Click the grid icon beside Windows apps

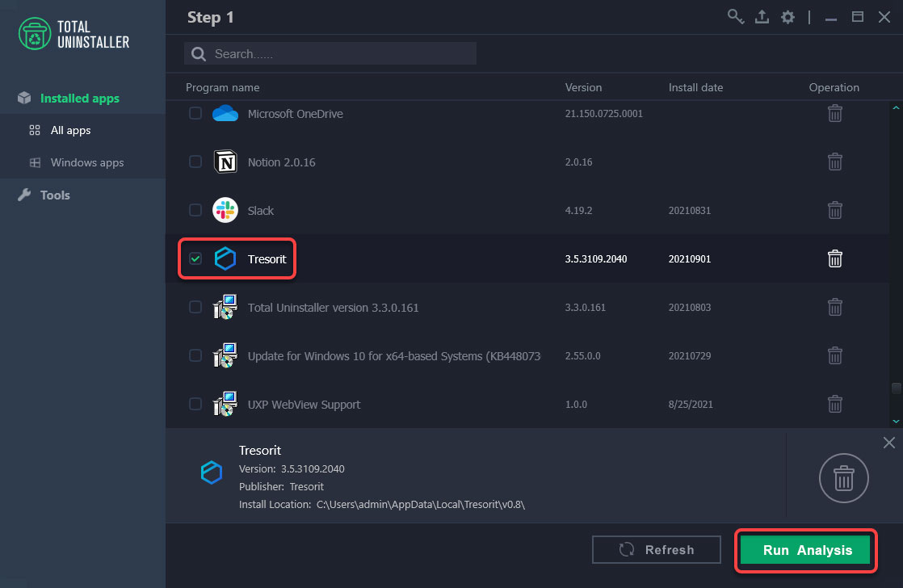pyautogui.click(x=35, y=162)
